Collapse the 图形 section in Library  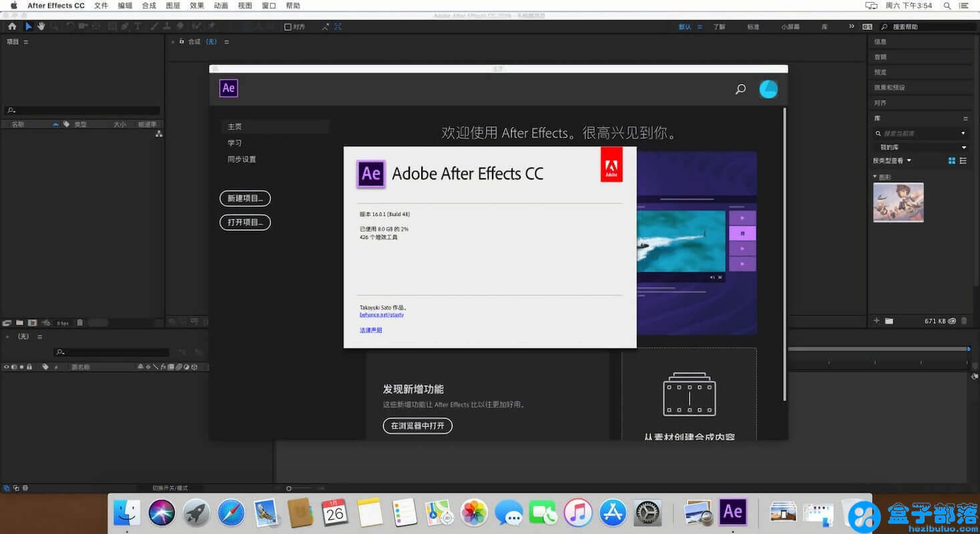tap(875, 176)
